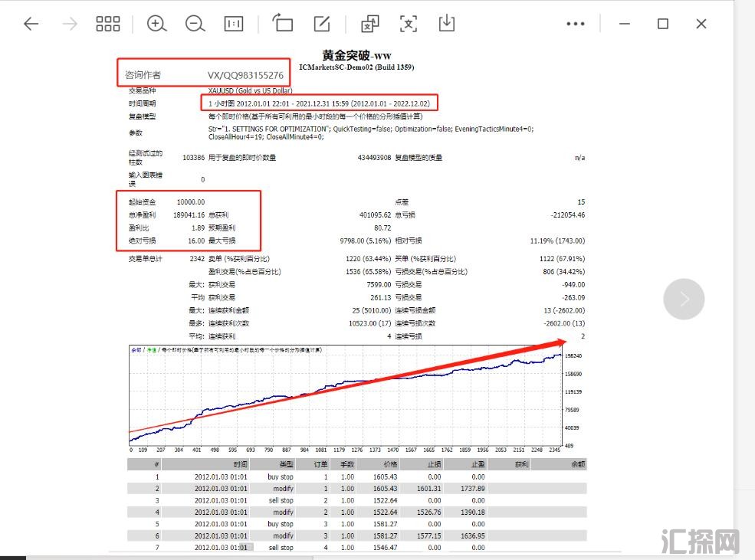Click the report title 黄金突破-ww
Screen dimensions: 755x560
pyautogui.click(x=356, y=56)
